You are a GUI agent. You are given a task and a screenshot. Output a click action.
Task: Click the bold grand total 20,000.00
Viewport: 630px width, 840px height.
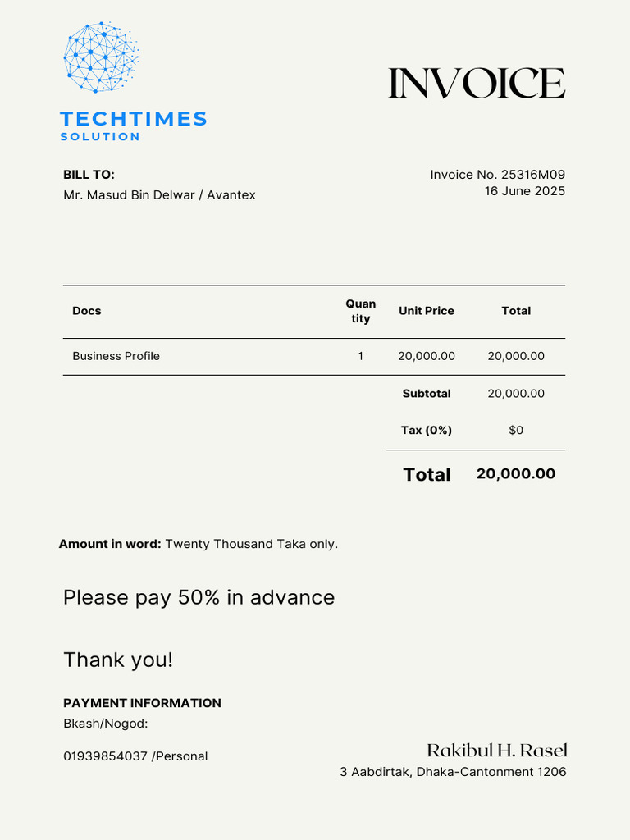point(516,473)
